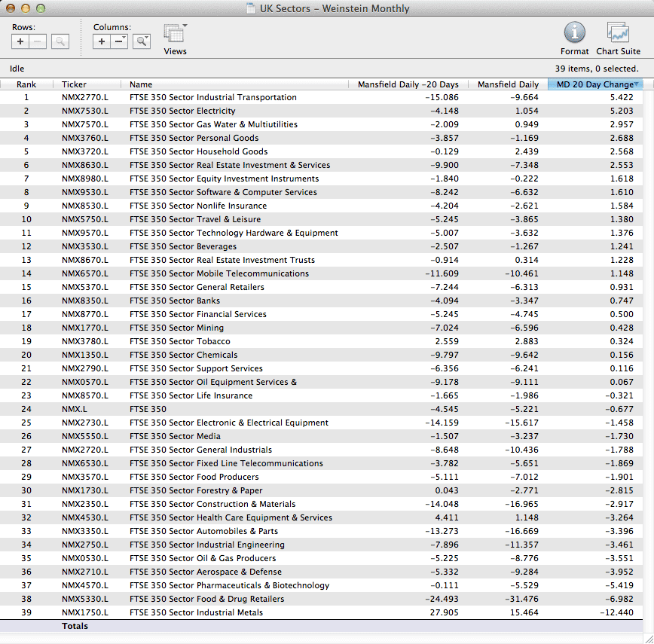Launch the Chart Suite

(618, 36)
